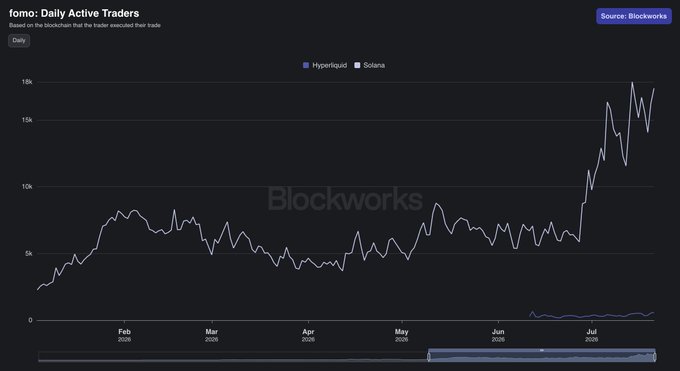
Task: Click the Feb 2026 axis label
Action: (124, 335)
